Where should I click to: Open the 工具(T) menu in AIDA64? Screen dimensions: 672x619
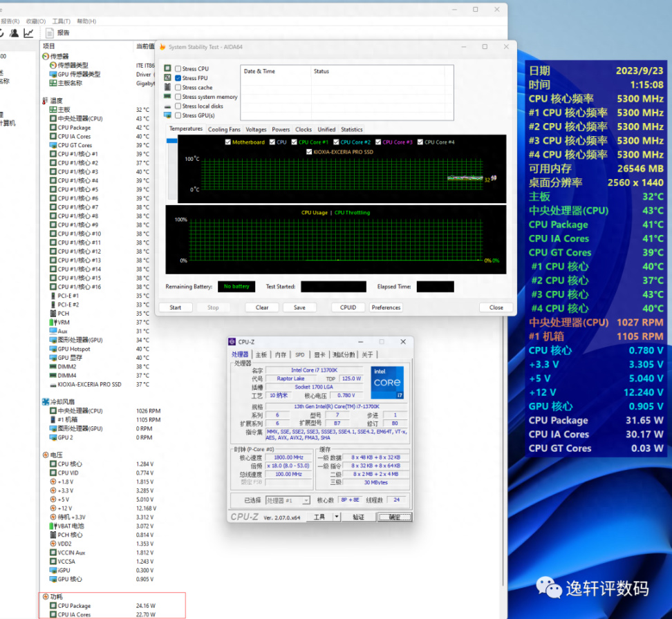(61, 21)
